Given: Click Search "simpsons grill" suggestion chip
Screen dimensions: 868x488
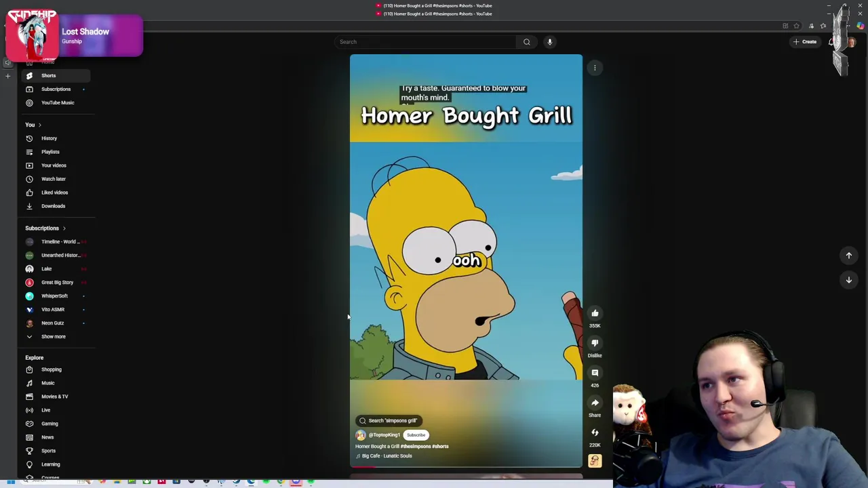Looking at the screenshot, I should pos(389,421).
